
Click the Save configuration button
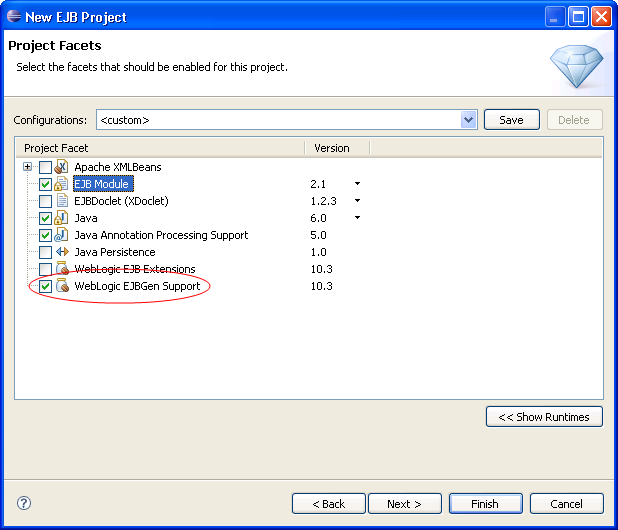[x=512, y=120]
